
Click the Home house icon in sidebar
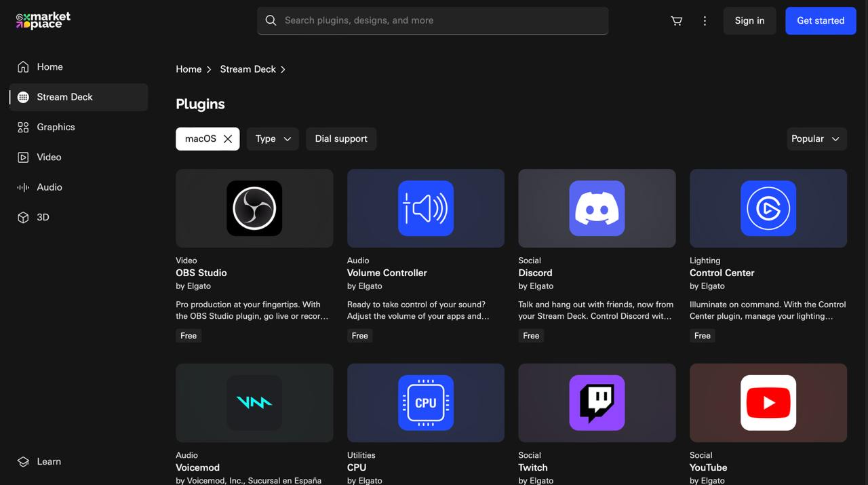tap(23, 66)
